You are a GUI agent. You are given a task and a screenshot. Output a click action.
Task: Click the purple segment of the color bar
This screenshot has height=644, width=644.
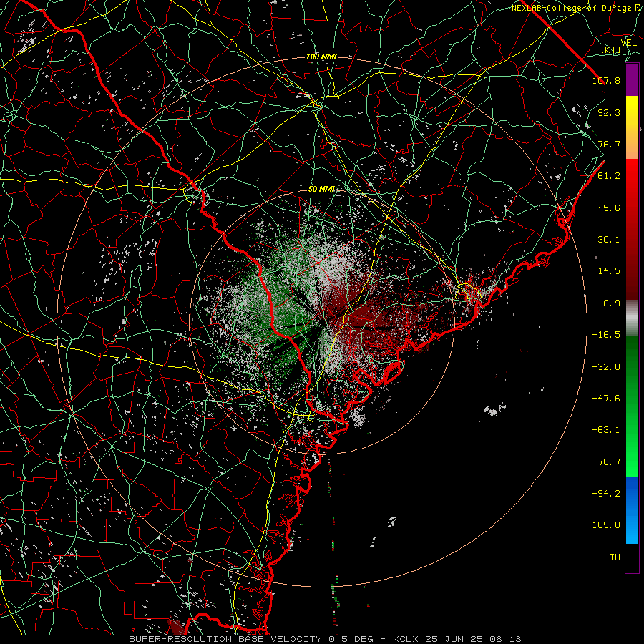pyautogui.click(x=632, y=80)
